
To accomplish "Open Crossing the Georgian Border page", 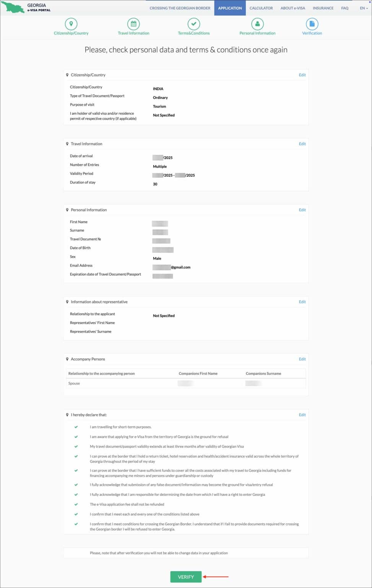I will [180, 8].
